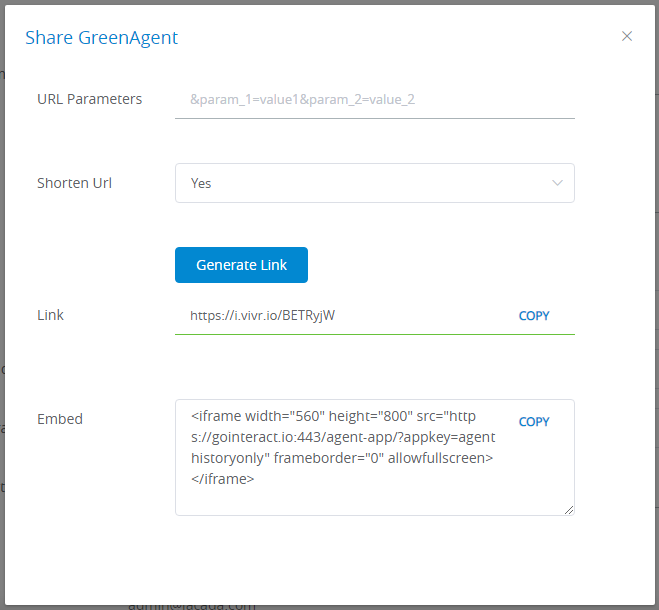The image size is (659, 610).
Task: Click the Share GreenAgent title text
Action: click(102, 37)
